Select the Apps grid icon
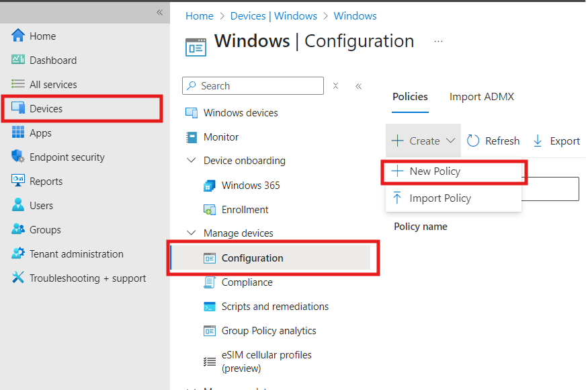Screen dimensions: 588x390 click(x=18, y=133)
